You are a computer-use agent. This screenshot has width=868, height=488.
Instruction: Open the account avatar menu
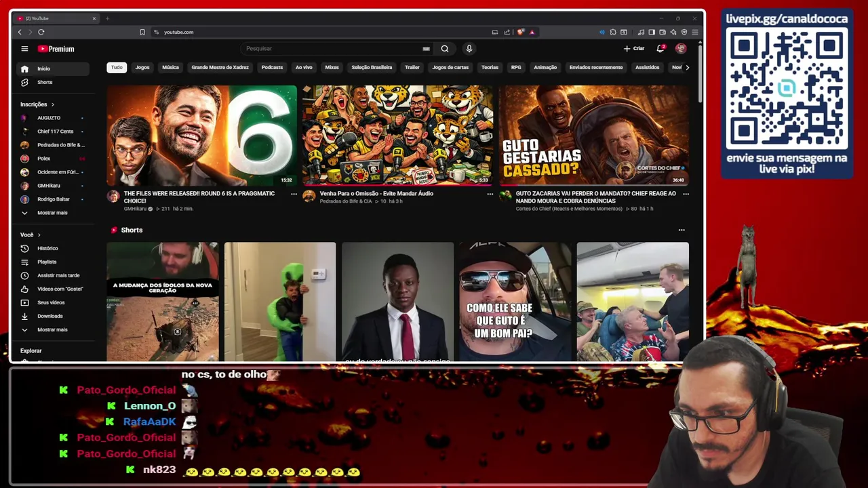coord(681,49)
